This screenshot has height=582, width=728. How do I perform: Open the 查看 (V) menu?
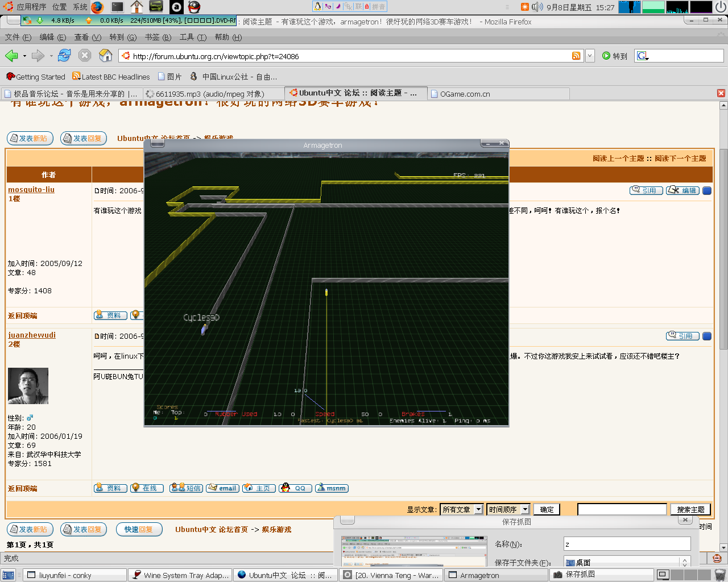88,37
